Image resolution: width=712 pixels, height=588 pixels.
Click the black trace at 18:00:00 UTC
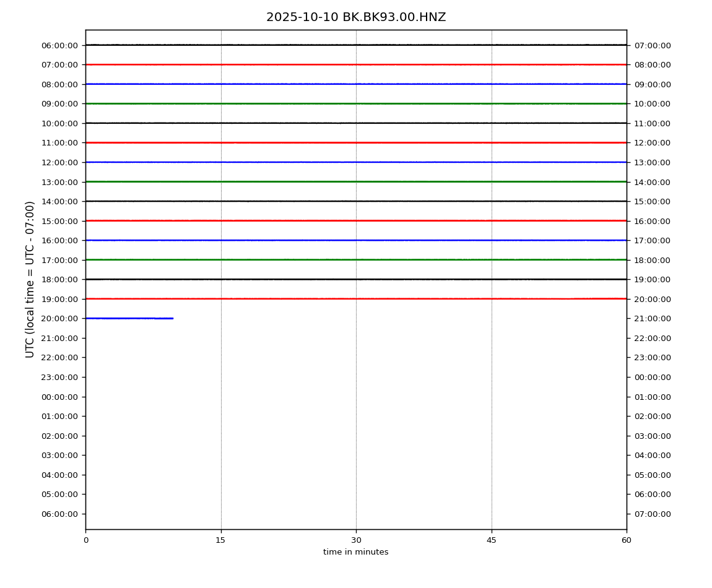click(x=356, y=279)
